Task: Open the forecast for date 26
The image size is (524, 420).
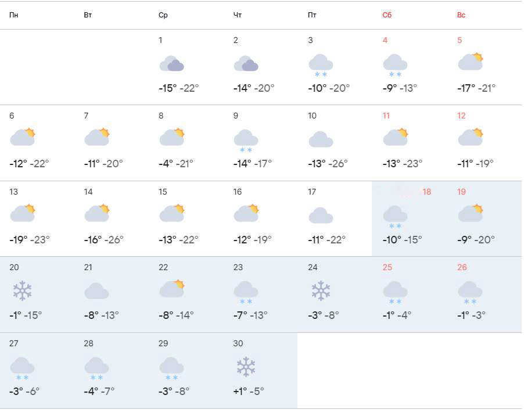Action: pos(462,267)
